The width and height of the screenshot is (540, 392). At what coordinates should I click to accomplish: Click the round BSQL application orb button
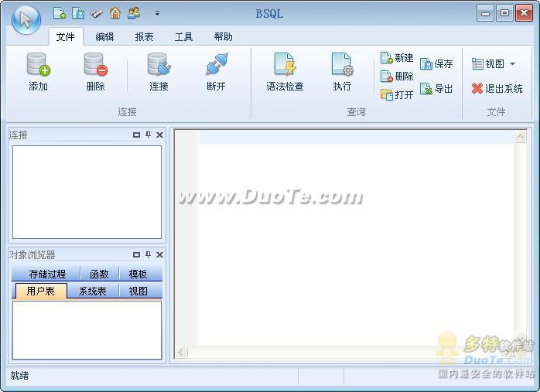[x=26, y=20]
